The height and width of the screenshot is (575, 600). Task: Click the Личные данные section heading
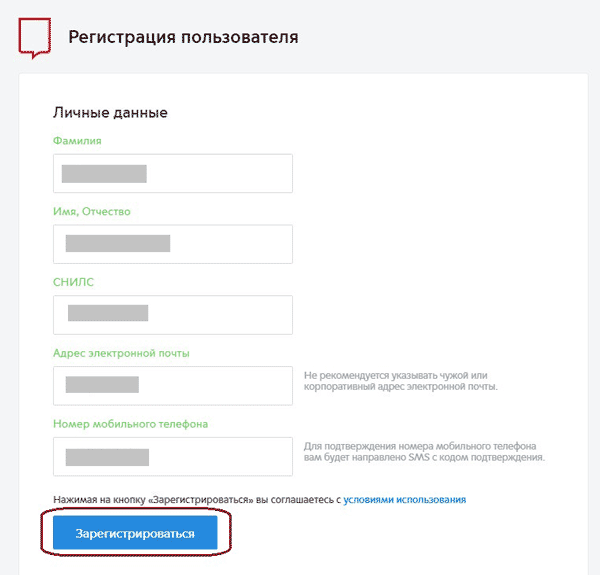pyautogui.click(x=110, y=112)
